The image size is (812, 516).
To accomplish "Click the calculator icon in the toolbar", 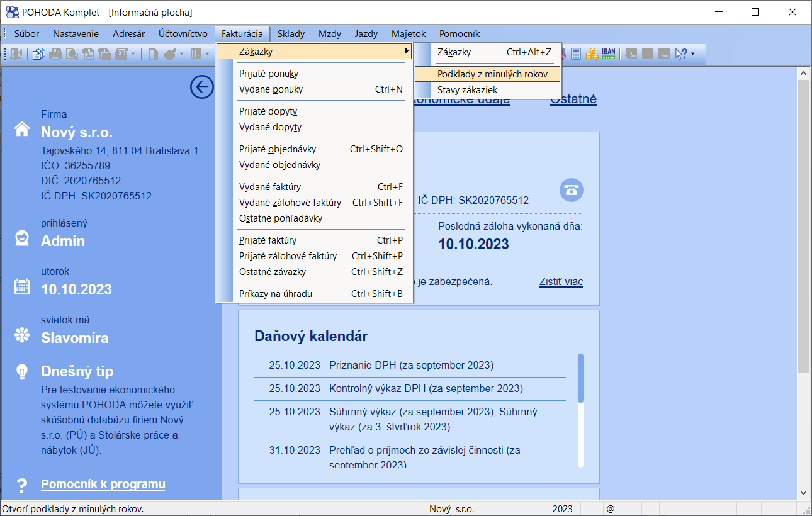I will click(x=576, y=54).
